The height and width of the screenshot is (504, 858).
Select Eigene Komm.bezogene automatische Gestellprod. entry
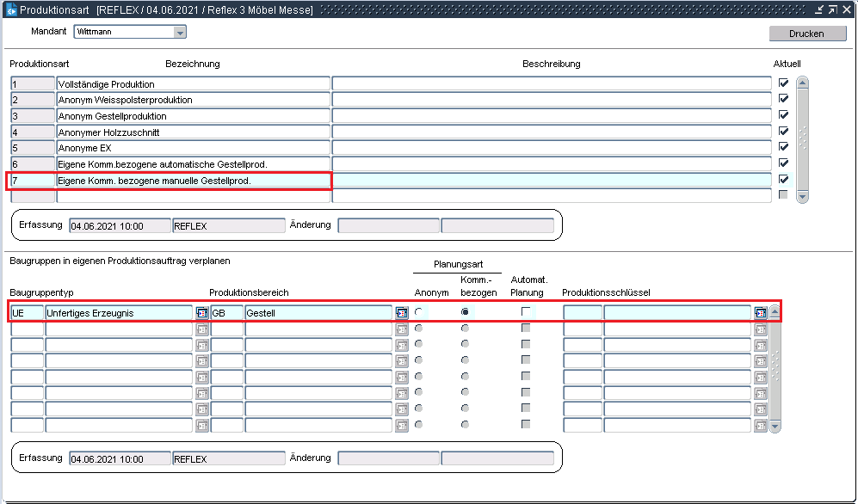193,164
